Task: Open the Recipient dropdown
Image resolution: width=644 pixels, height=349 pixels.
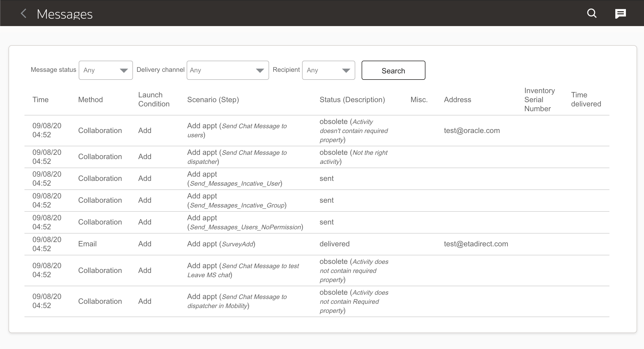Action: click(x=328, y=70)
